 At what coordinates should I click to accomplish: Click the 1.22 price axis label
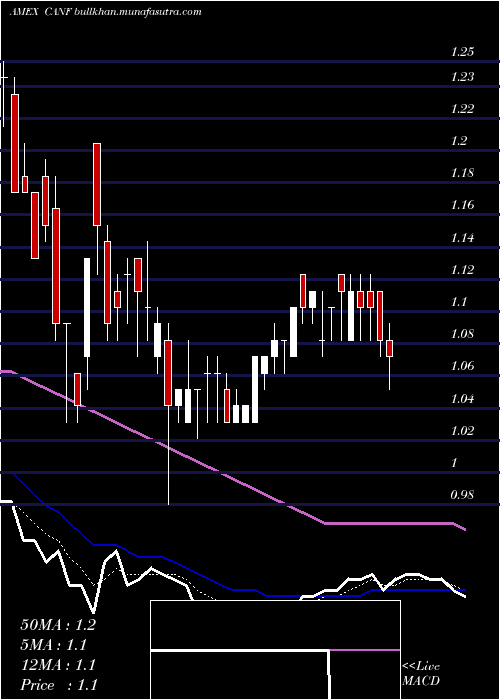pos(462,109)
